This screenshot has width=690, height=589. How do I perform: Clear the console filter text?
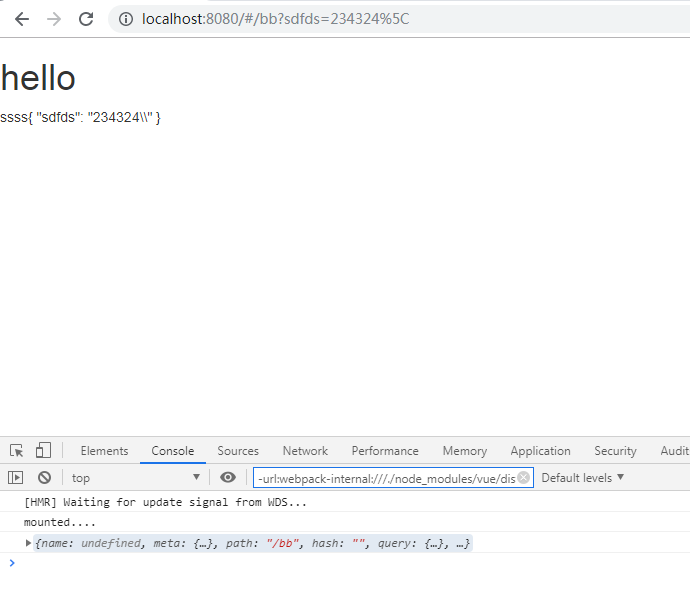523,478
